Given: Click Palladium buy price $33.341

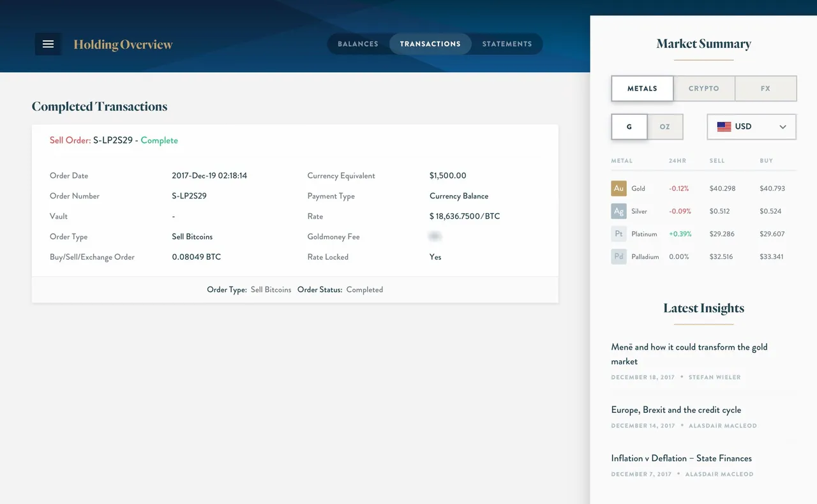Looking at the screenshot, I should 772,256.
